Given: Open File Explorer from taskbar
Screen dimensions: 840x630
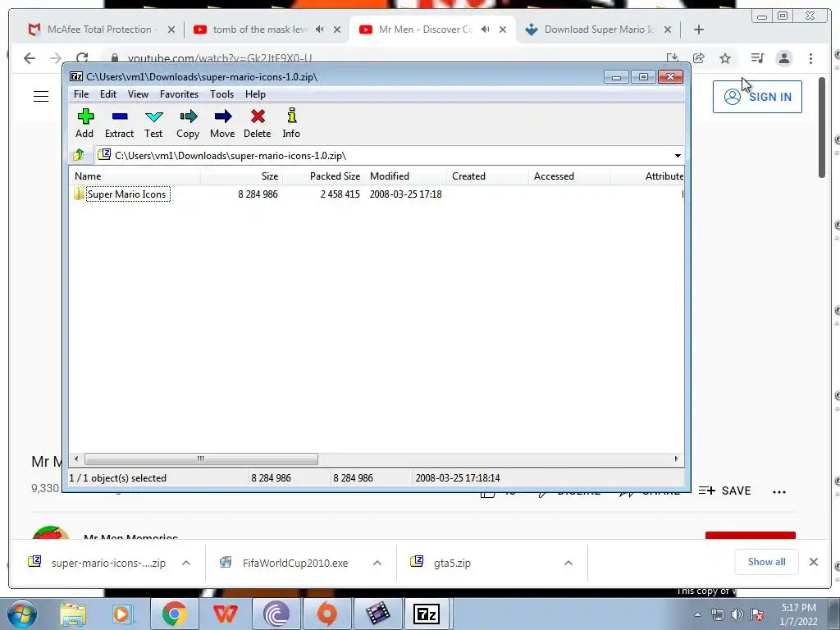Looking at the screenshot, I should pyautogui.click(x=73, y=614).
